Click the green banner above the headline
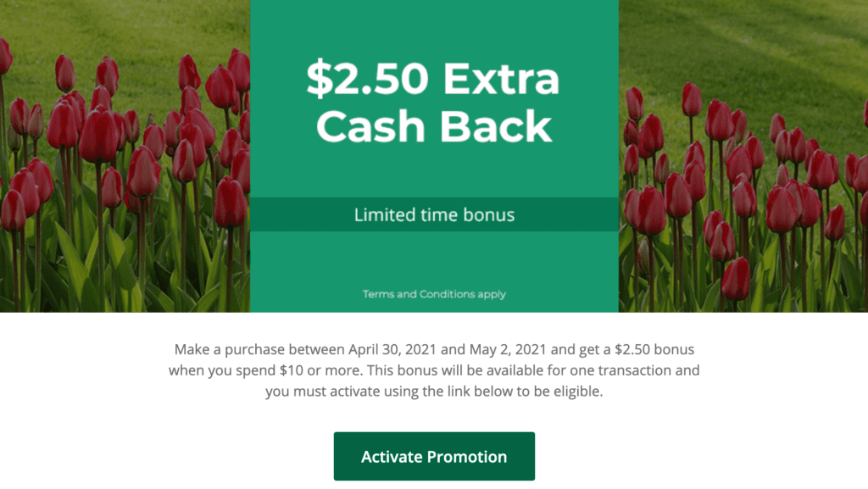The height and width of the screenshot is (489, 868). pyautogui.click(x=434, y=25)
